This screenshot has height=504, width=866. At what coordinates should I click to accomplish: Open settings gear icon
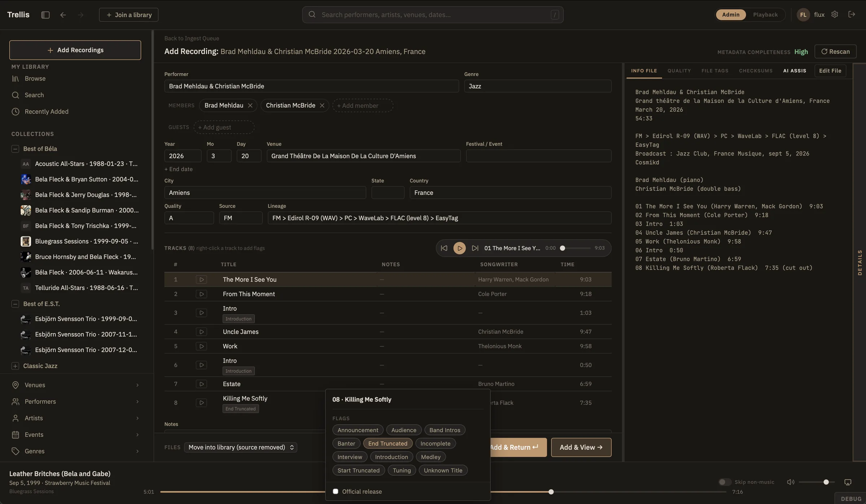tap(835, 14)
